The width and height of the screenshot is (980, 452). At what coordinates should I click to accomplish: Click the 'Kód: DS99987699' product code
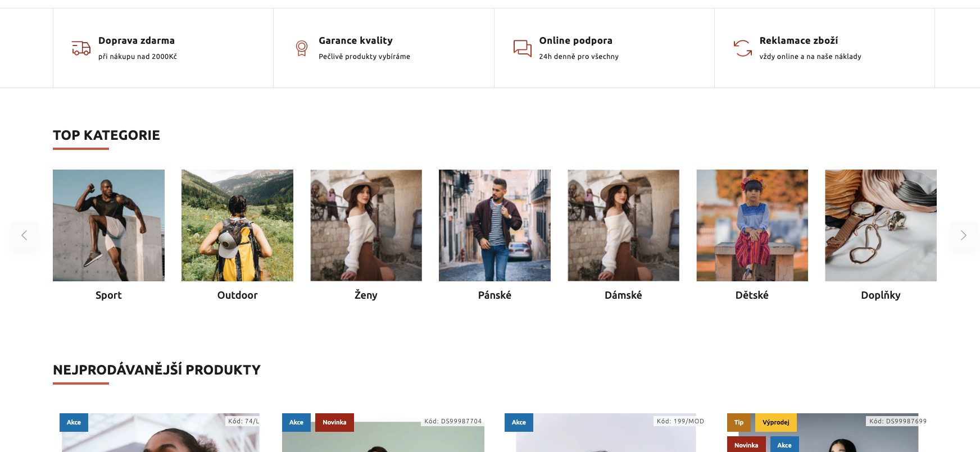point(898,421)
